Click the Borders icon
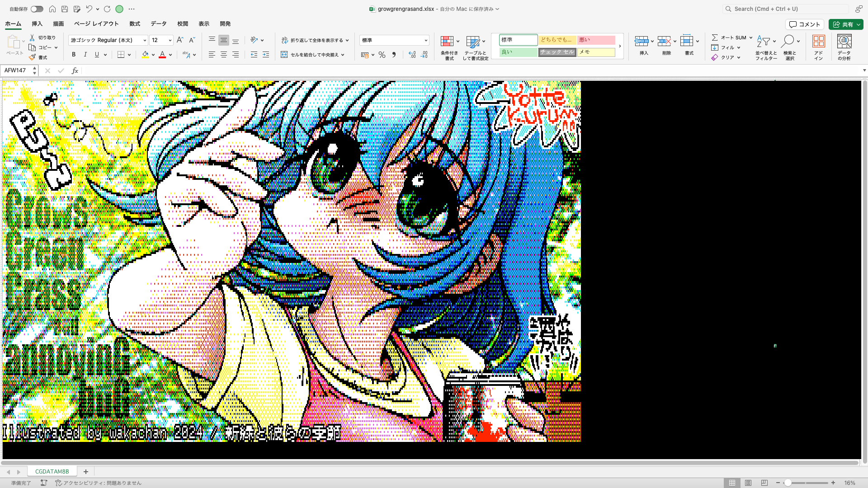868x488 pixels. pos(121,55)
